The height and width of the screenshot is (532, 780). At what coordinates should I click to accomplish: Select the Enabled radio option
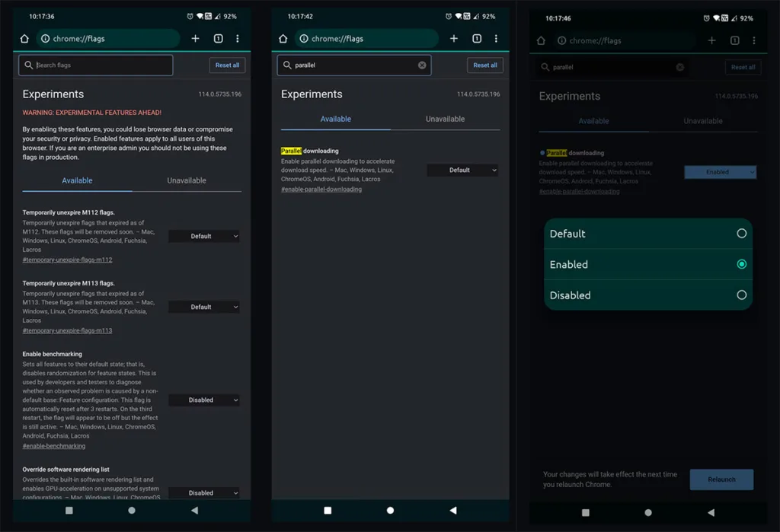pos(648,265)
